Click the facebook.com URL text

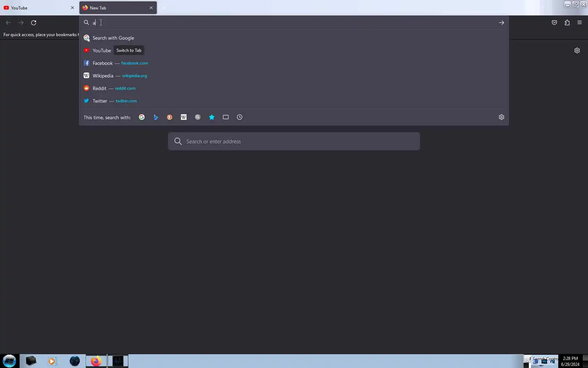(x=134, y=63)
